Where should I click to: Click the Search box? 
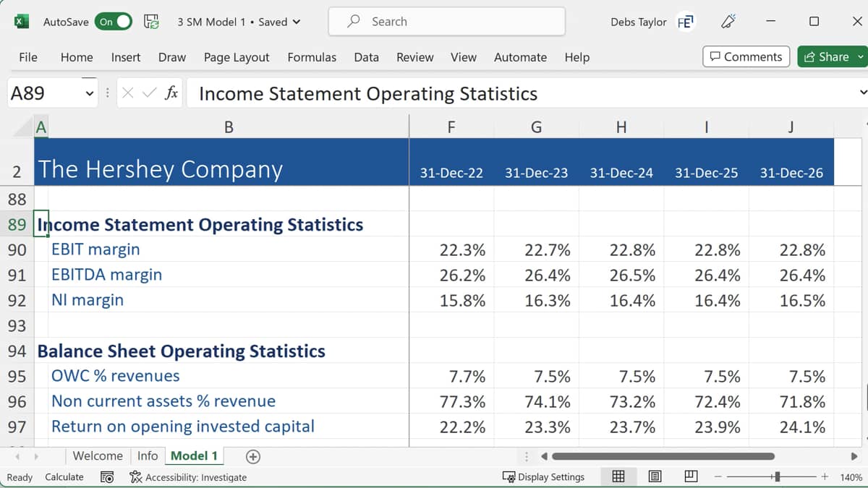pos(446,22)
